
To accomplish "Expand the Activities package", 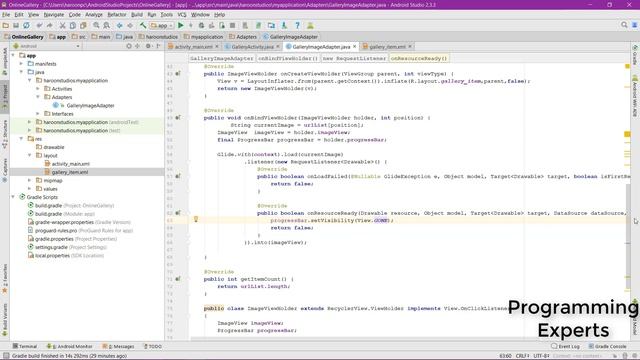I will click(38, 89).
